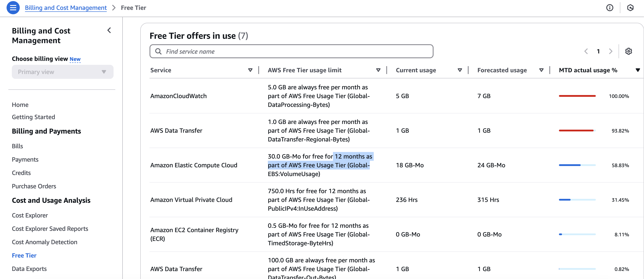Click Billing and Cost Management breadcrumb link
644x279 pixels.
click(x=66, y=8)
